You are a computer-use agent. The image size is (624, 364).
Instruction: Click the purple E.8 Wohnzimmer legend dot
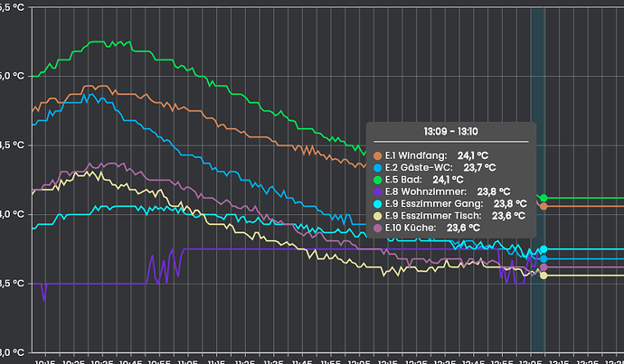378,191
